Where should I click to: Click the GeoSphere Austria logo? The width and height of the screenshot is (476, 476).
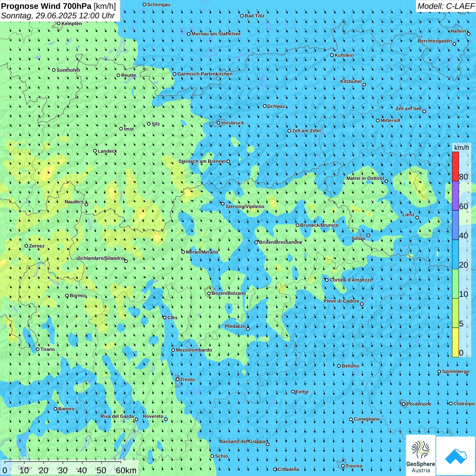pos(421,455)
